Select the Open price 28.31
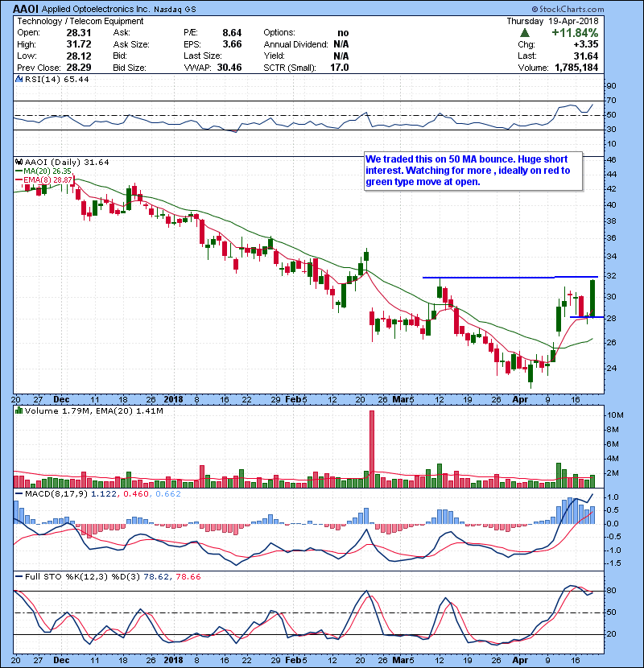This screenshot has height=668, width=644. pos(79,33)
